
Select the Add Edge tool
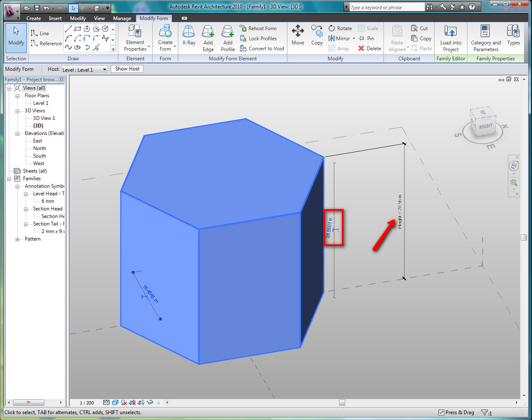tap(208, 37)
